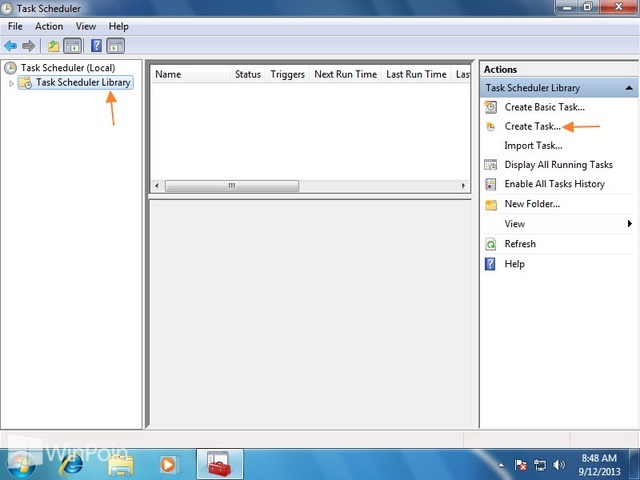Open the View menu in the menu bar
640x480 pixels.
(x=86, y=27)
